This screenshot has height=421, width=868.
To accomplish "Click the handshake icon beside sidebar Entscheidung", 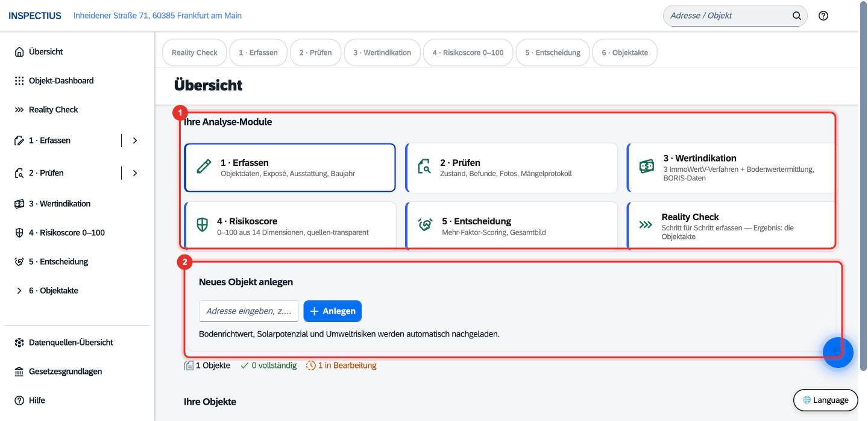I will (19, 262).
